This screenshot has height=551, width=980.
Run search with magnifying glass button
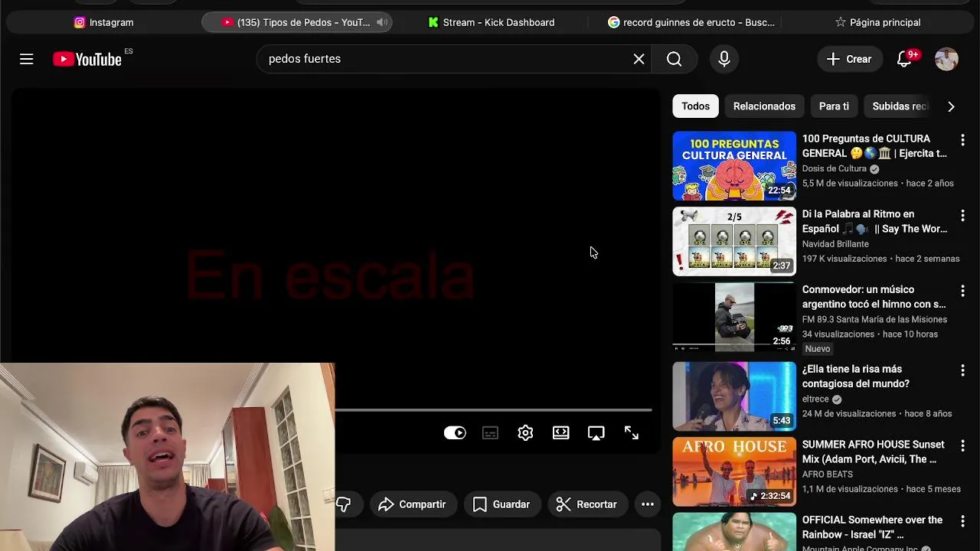(674, 59)
